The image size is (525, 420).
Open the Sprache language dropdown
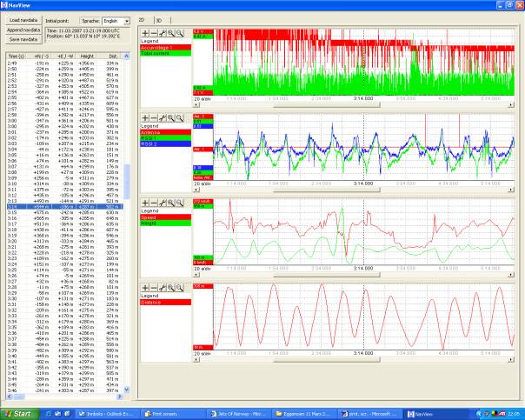(x=127, y=21)
